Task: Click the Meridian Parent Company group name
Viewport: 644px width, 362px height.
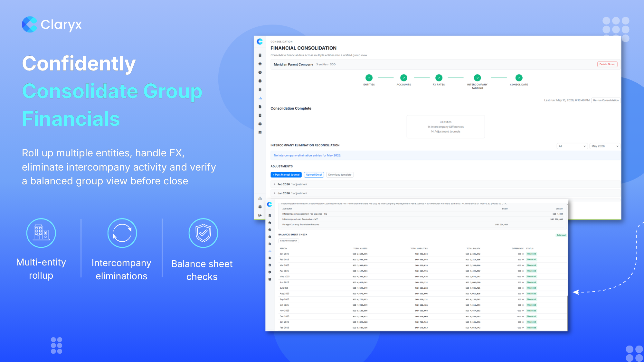Action: pyautogui.click(x=293, y=64)
